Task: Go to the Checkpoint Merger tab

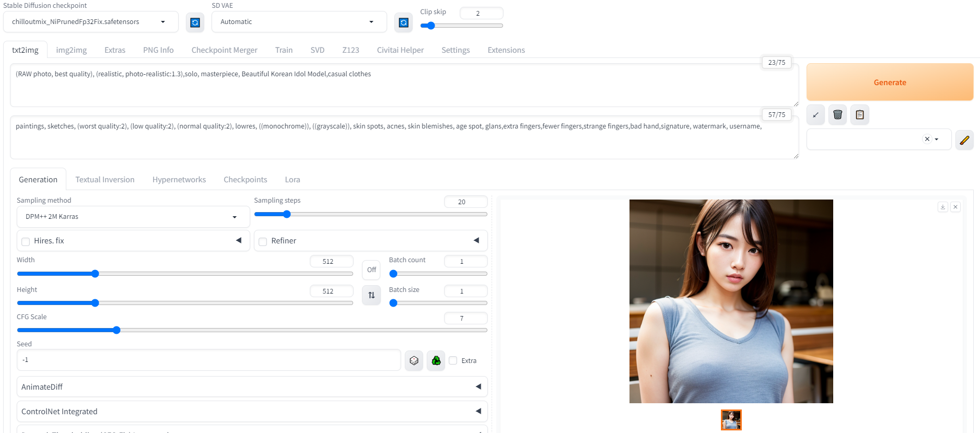Action: tap(225, 50)
